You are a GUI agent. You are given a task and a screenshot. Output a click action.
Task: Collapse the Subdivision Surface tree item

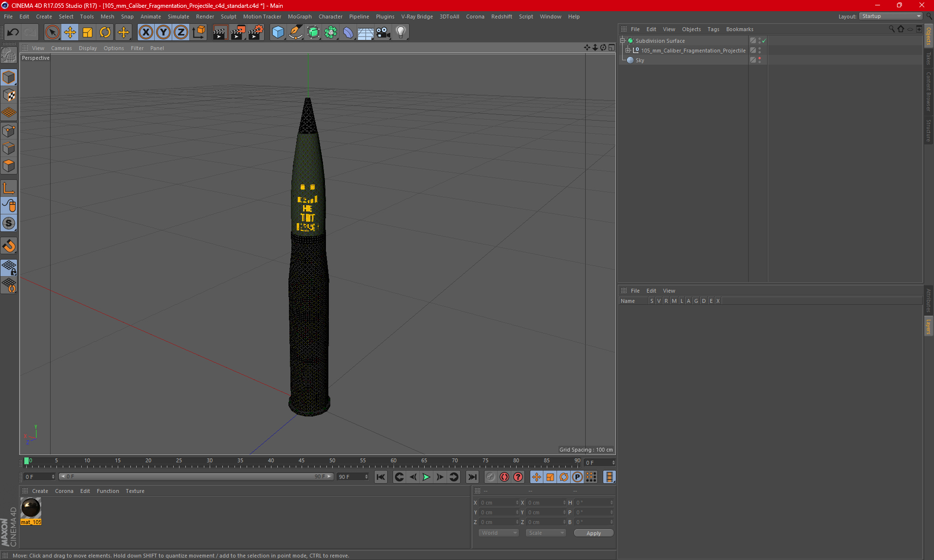622,41
